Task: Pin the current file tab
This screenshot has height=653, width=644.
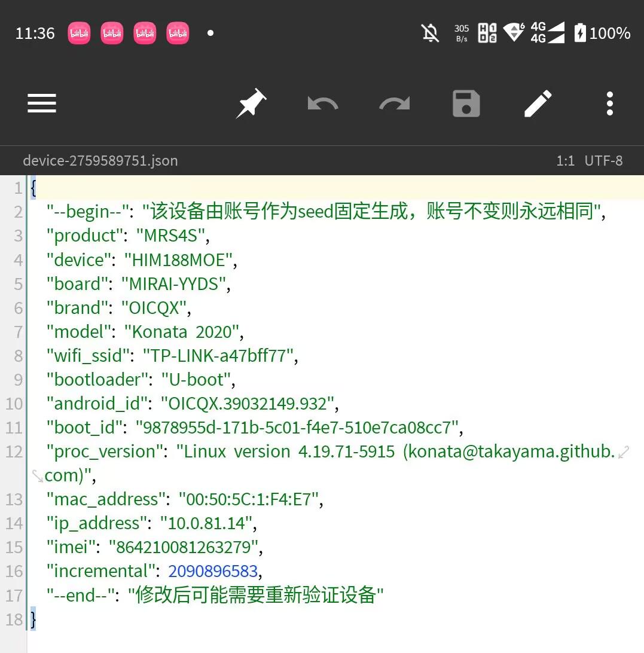Action: click(x=251, y=103)
